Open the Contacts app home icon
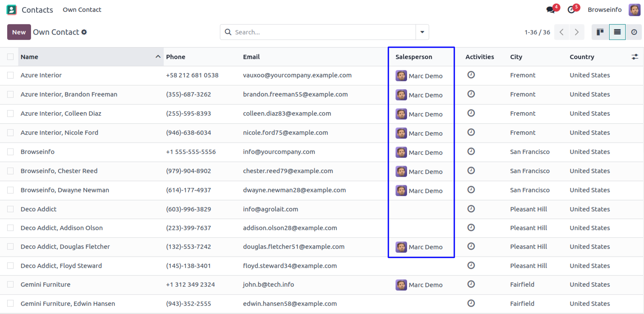The image size is (644, 314). point(11,10)
